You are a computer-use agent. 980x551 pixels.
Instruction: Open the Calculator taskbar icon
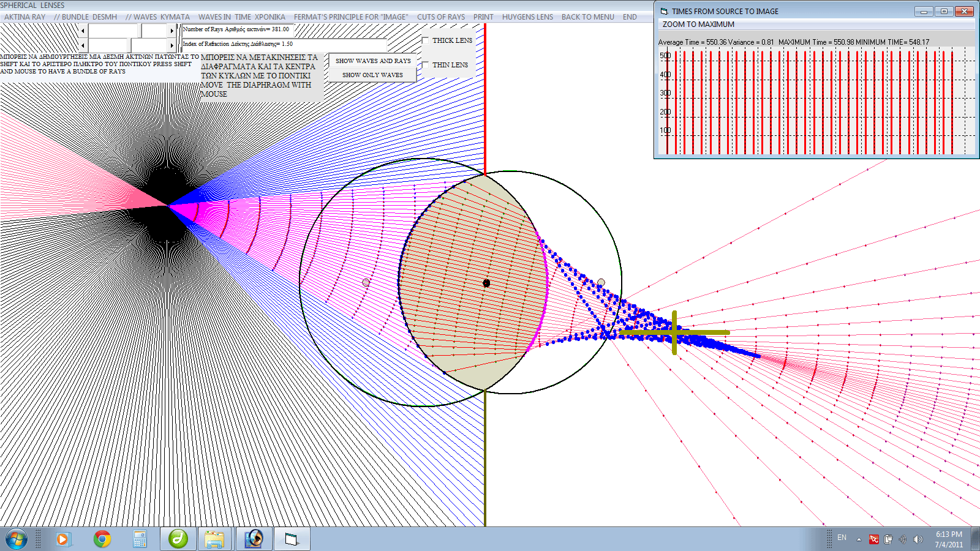tap(140, 539)
